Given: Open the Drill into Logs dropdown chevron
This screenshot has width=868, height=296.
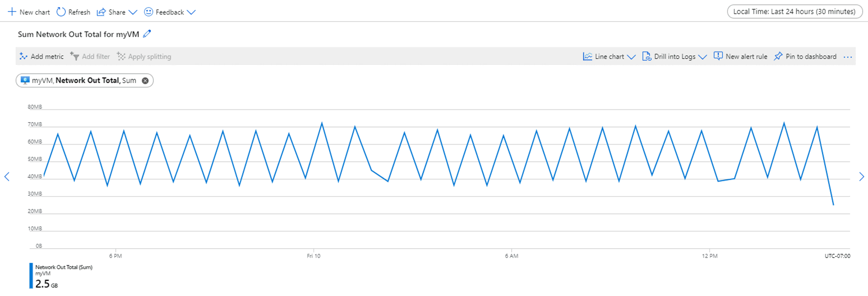Looking at the screenshot, I should [x=703, y=56].
